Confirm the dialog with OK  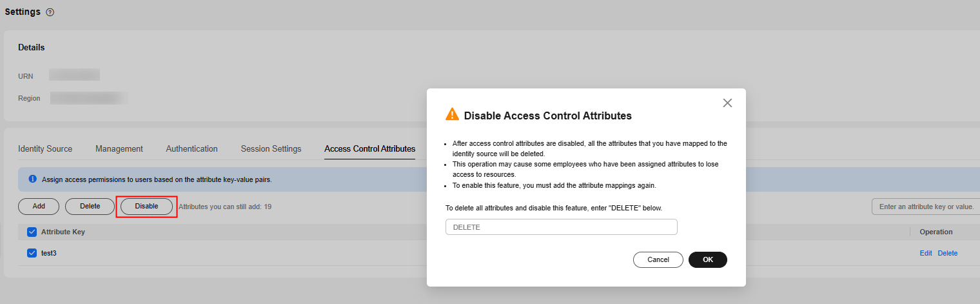tap(708, 259)
